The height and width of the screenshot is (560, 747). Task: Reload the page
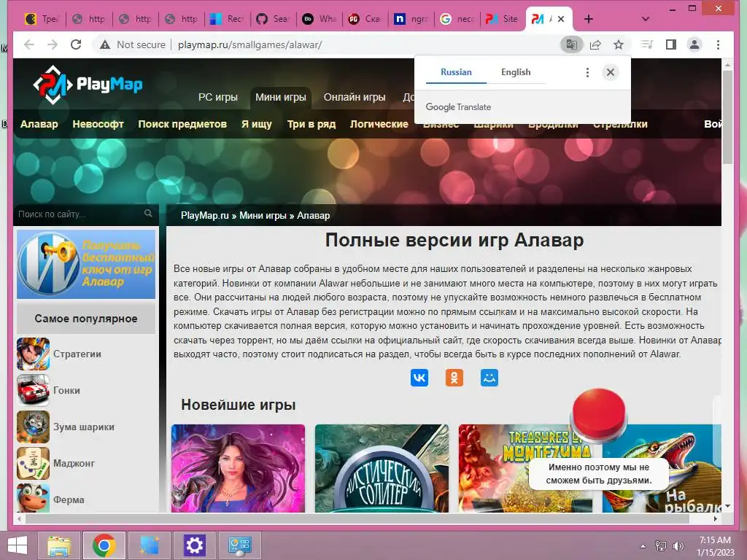click(x=76, y=44)
